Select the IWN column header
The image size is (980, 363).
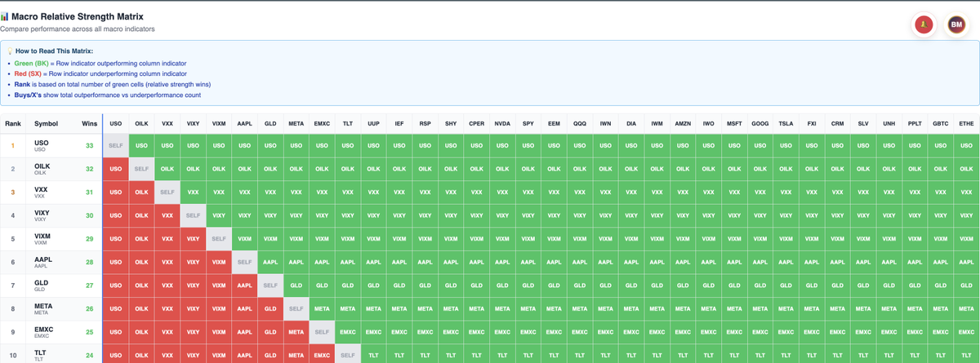tap(605, 124)
